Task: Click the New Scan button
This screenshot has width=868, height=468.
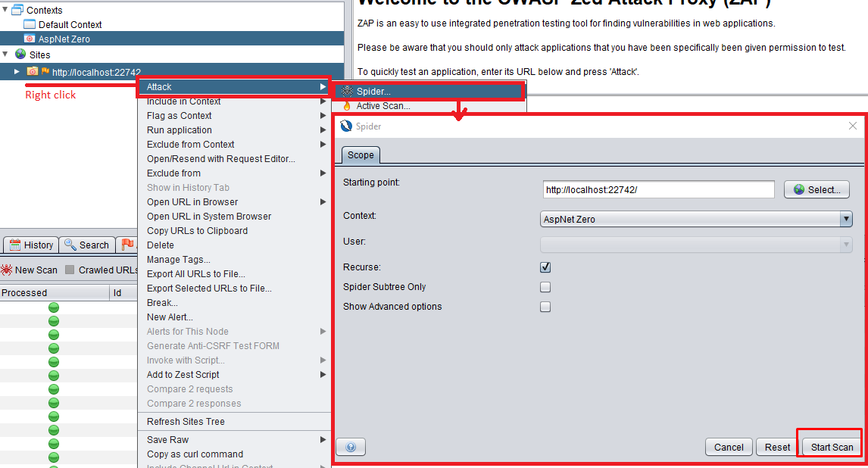Action: [30, 270]
